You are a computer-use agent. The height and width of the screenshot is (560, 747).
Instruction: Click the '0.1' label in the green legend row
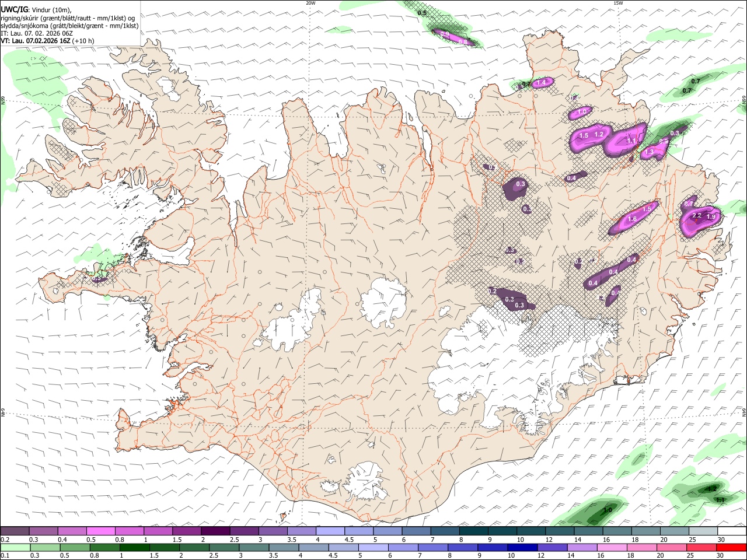point(5,556)
